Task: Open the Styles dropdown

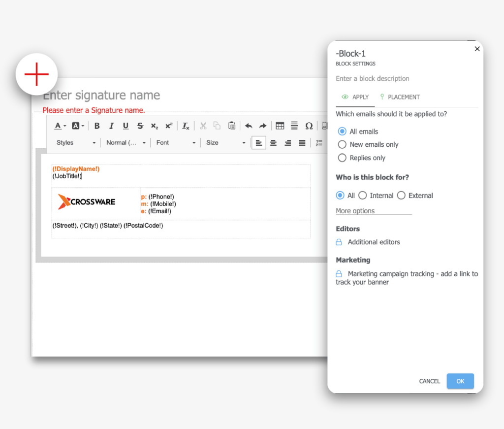Action: [x=76, y=143]
